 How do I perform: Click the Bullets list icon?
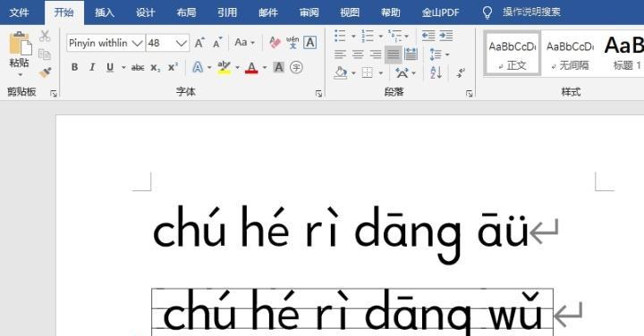340,36
